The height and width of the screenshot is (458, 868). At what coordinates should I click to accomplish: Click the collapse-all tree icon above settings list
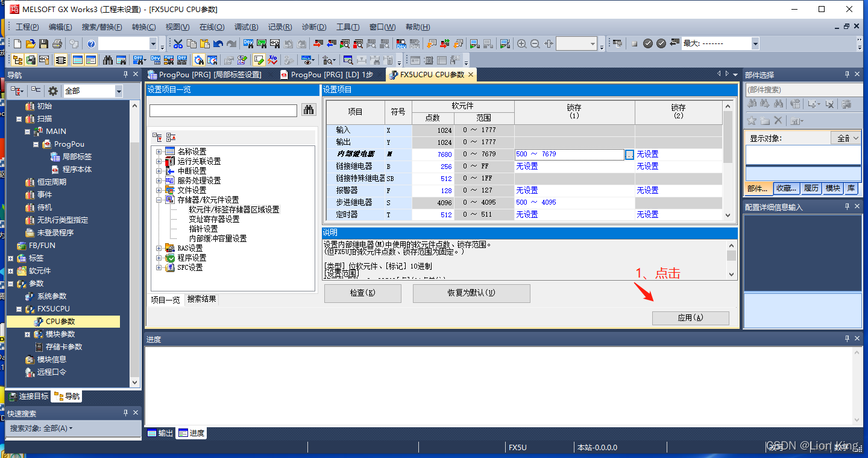(171, 137)
